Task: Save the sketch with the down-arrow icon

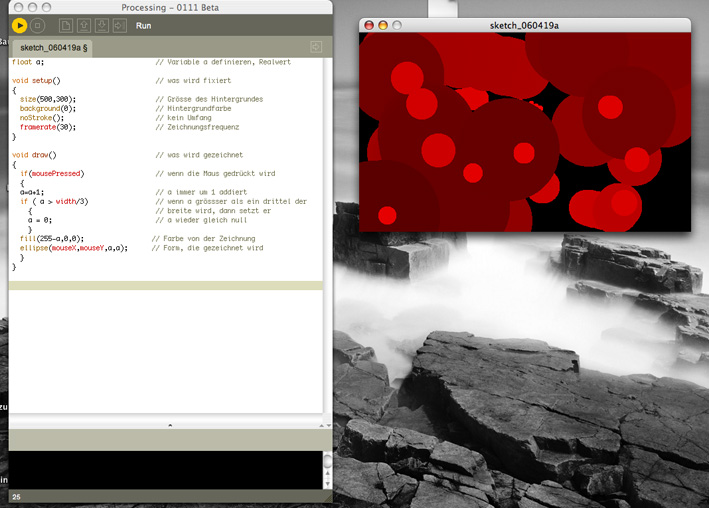Action: 102,26
